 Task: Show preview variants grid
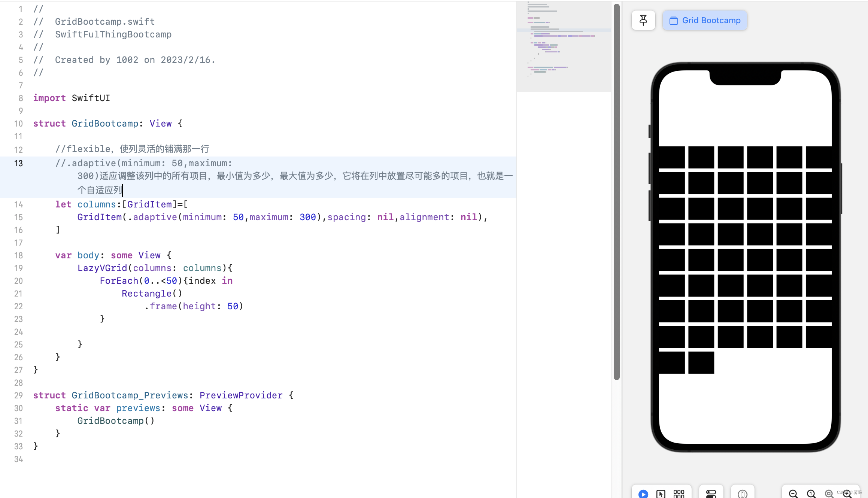(679, 494)
